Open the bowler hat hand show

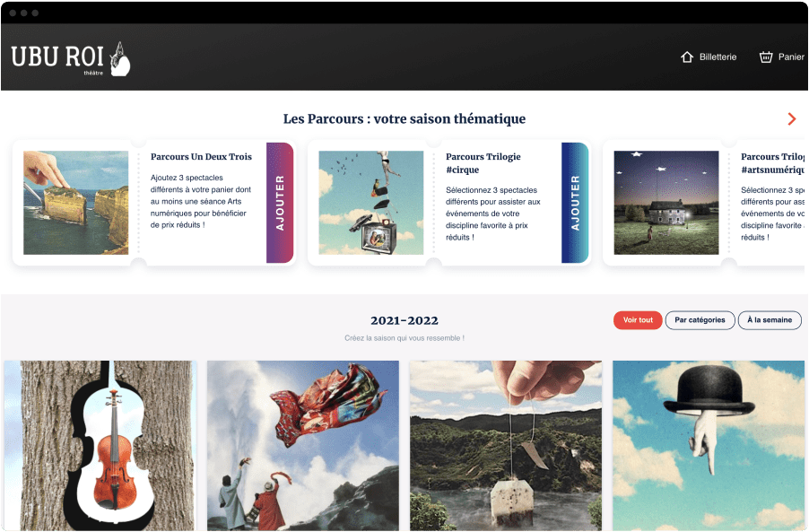(709, 445)
